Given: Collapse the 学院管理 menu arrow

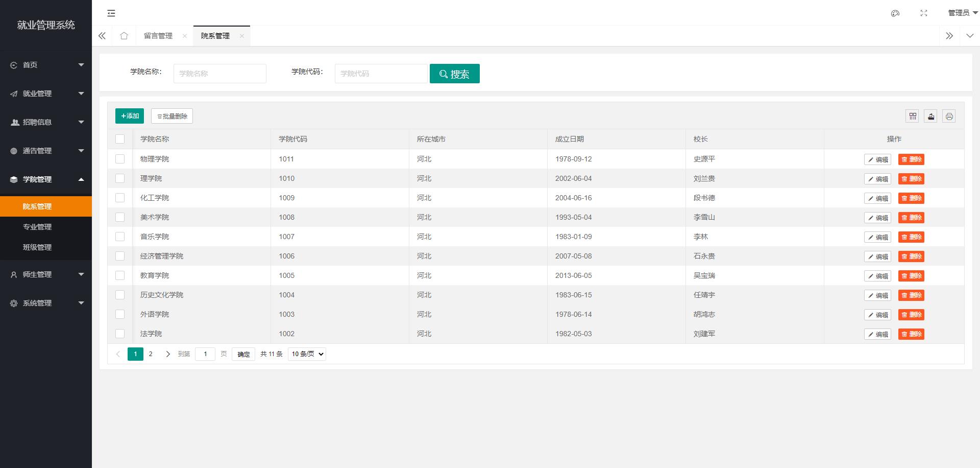Looking at the screenshot, I should [x=81, y=179].
